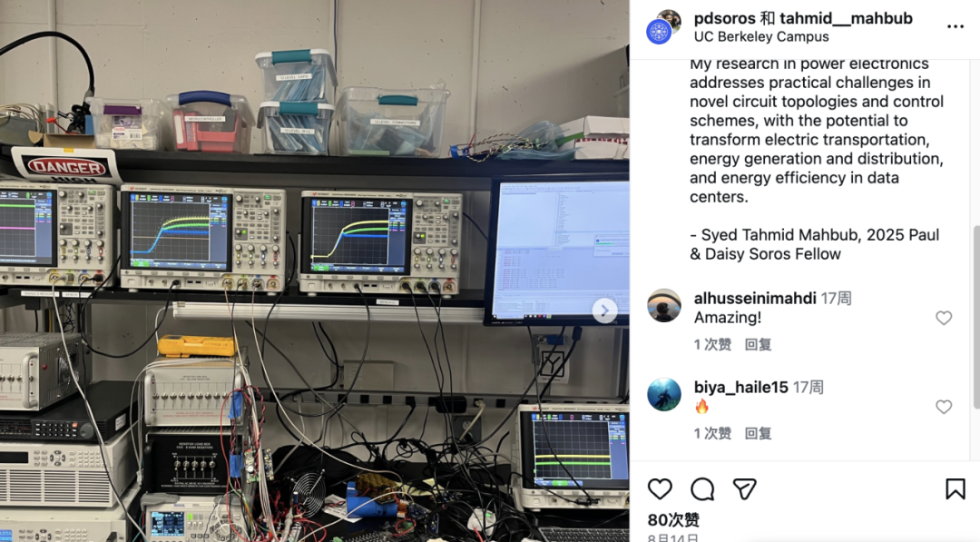Save the post with the bookmark icon
This screenshot has width=980, height=542.
point(955,488)
